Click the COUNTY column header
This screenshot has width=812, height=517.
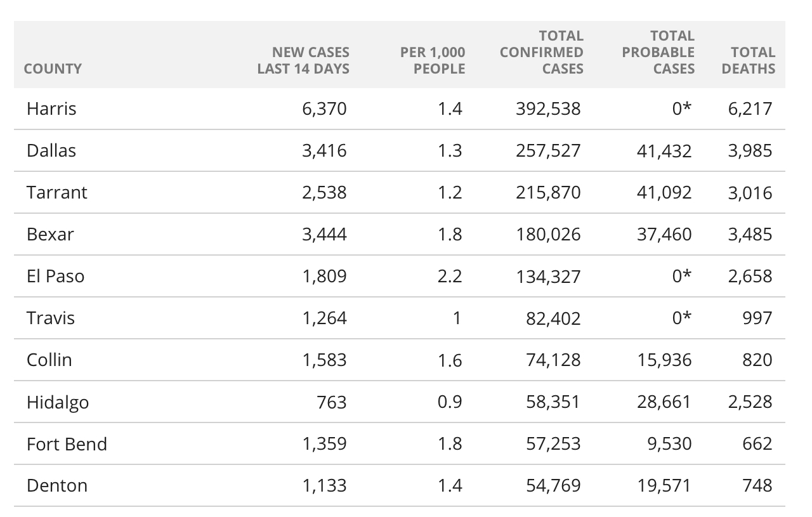click(53, 69)
